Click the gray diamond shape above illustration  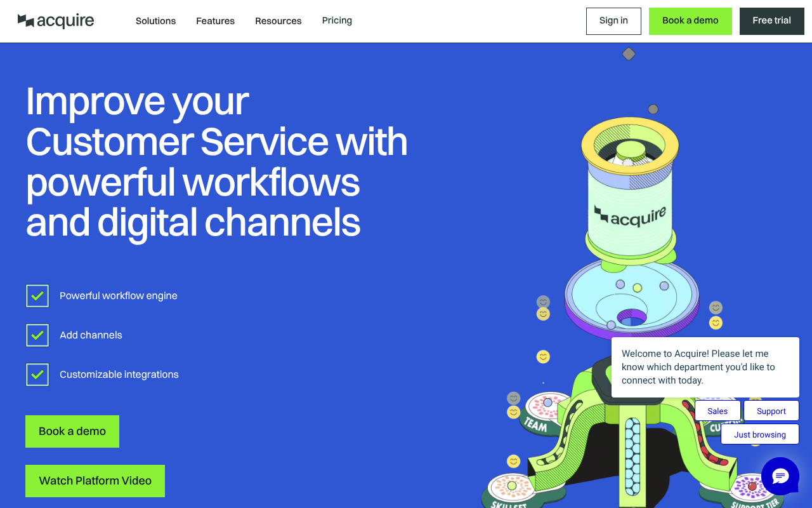(x=629, y=54)
